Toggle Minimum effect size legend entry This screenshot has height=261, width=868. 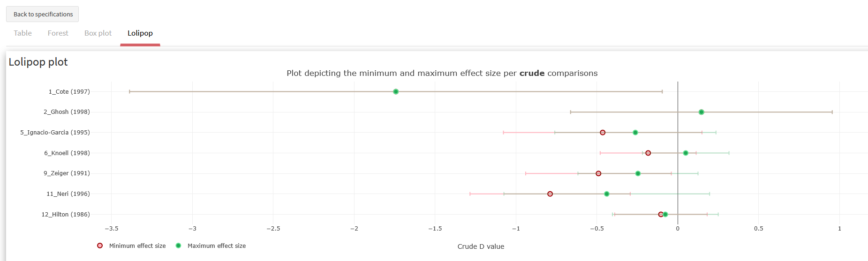click(x=131, y=246)
